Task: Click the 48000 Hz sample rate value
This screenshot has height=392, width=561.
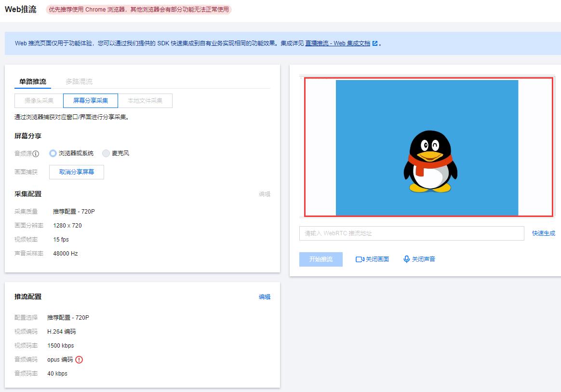Action: (66, 254)
